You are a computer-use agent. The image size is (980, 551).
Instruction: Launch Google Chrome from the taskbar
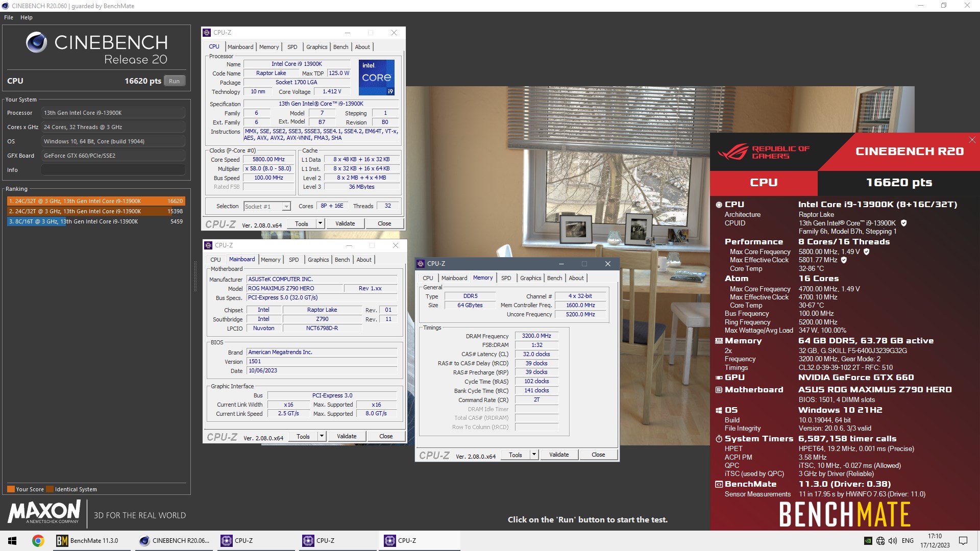click(38, 541)
